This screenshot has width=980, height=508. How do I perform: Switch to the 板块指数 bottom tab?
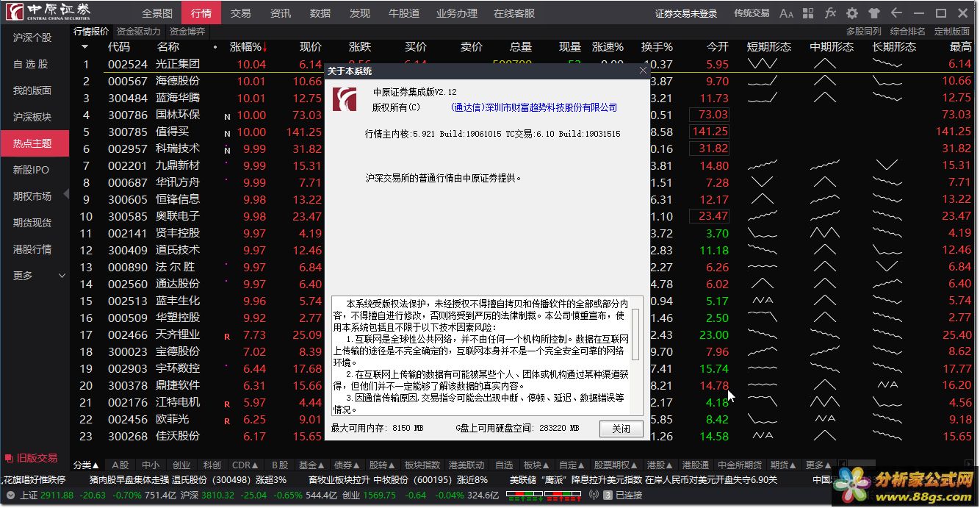tap(422, 465)
